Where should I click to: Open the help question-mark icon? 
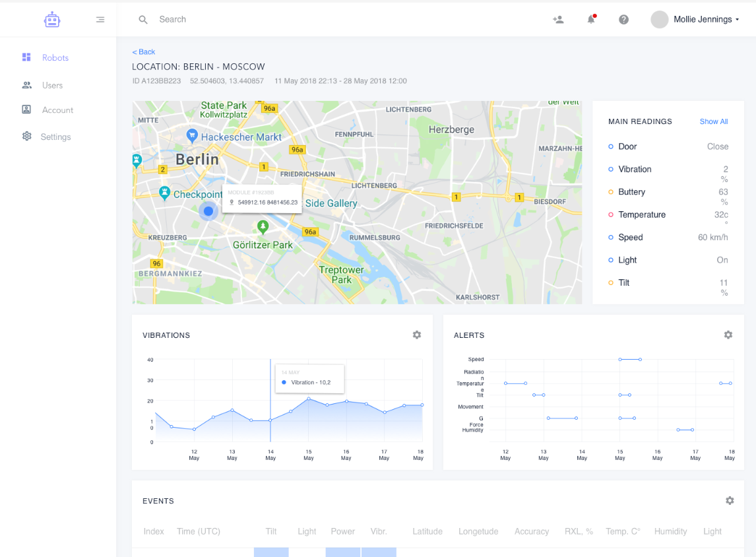pos(623,19)
